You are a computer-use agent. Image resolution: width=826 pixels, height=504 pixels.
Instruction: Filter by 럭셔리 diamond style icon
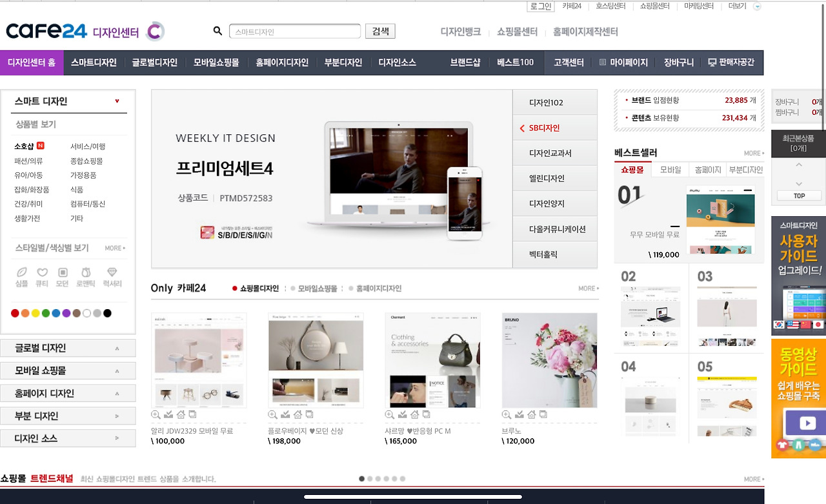[x=112, y=272]
